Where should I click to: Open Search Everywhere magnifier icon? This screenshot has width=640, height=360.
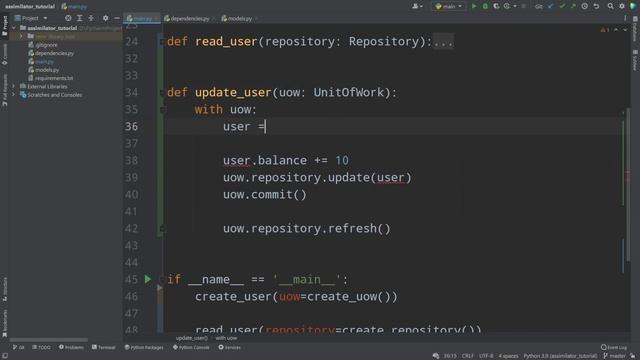tap(610, 6)
